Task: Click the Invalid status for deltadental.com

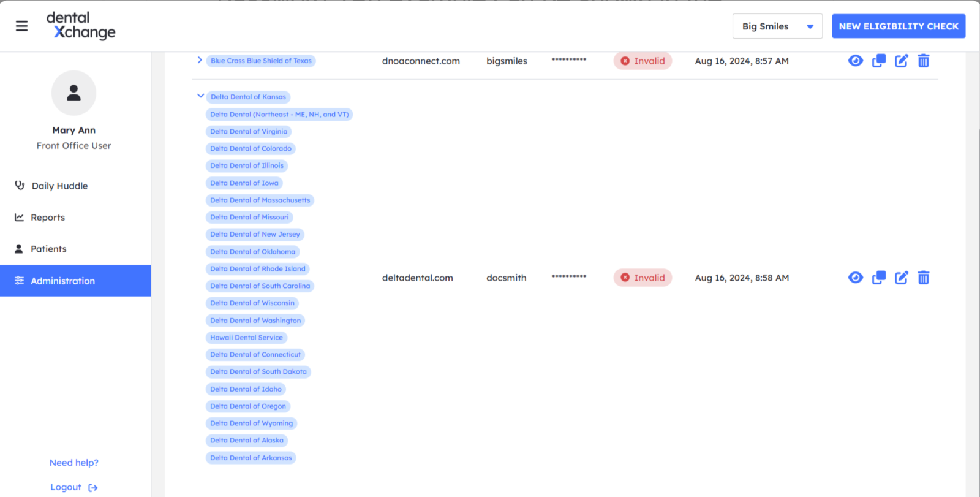Action: click(x=643, y=278)
